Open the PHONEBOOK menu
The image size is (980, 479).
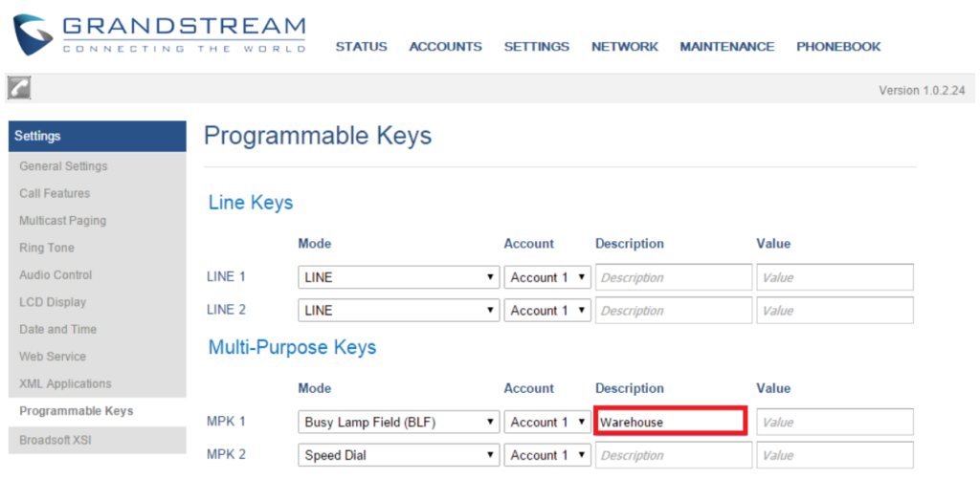[x=838, y=47]
